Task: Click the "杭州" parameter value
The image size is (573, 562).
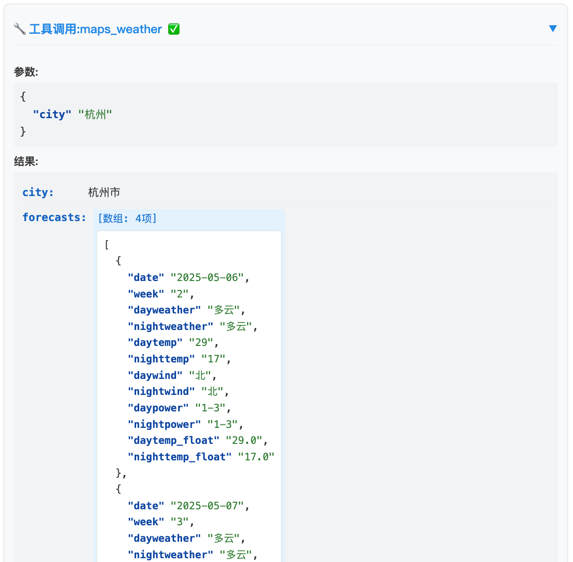Action: (95, 114)
